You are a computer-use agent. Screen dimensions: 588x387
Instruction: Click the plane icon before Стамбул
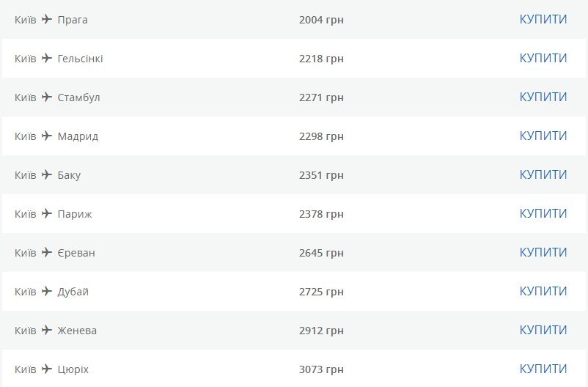[x=47, y=97]
